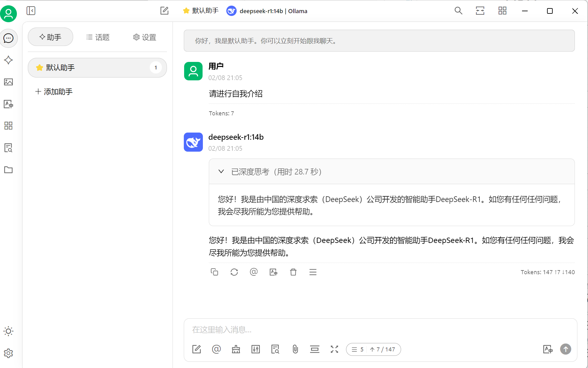Search messages with the top magnifier icon
Screen dimensions: 588x368
click(458, 11)
